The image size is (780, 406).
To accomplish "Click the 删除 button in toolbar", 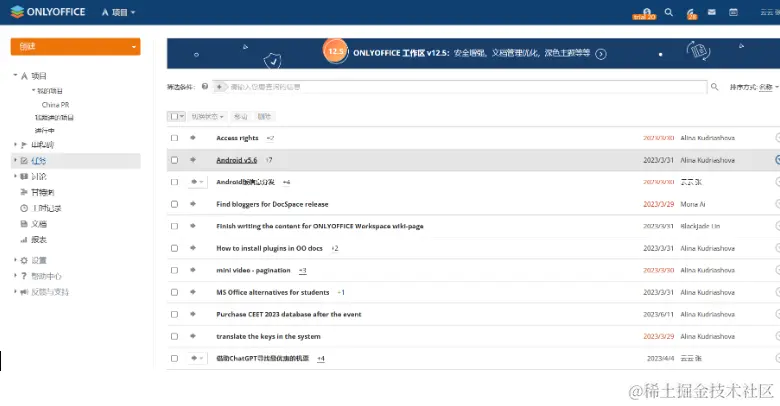I will 264,116.
